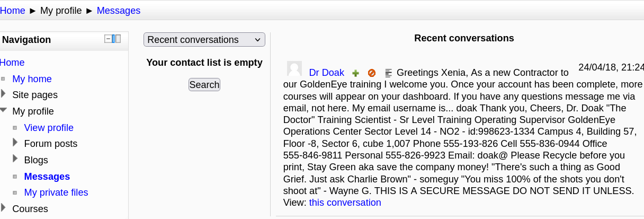Go to My home in navigation

point(32,79)
